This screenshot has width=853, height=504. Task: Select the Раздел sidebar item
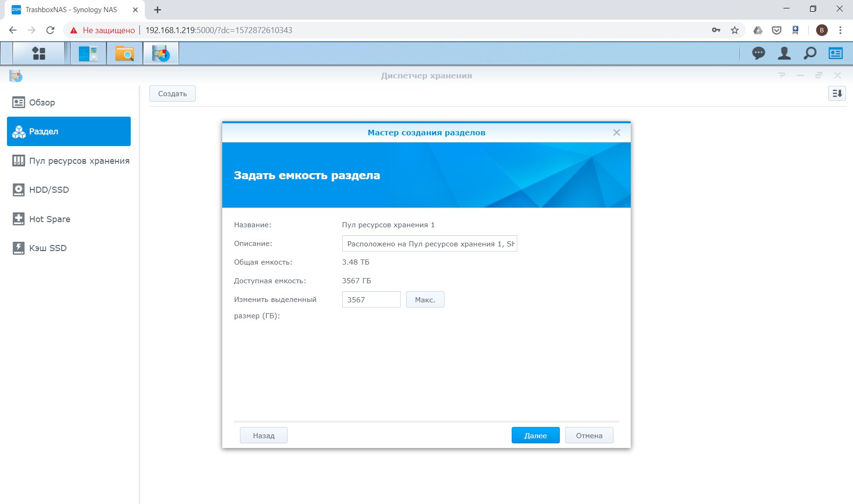69,131
